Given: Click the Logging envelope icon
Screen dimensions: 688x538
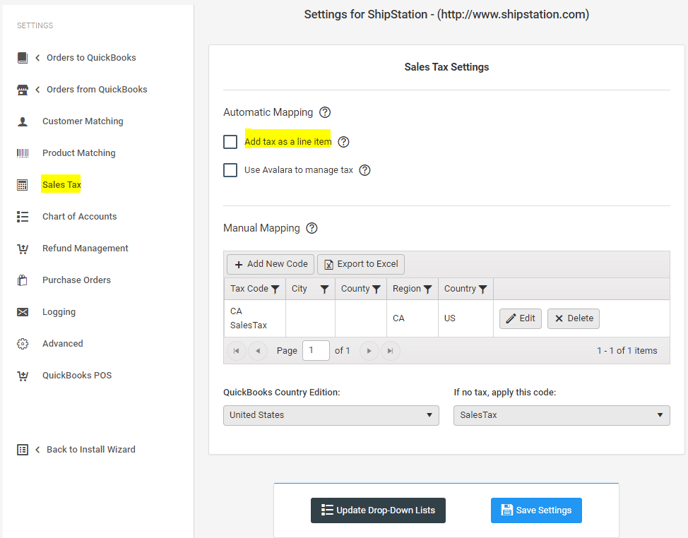Looking at the screenshot, I should (x=22, y=312).
